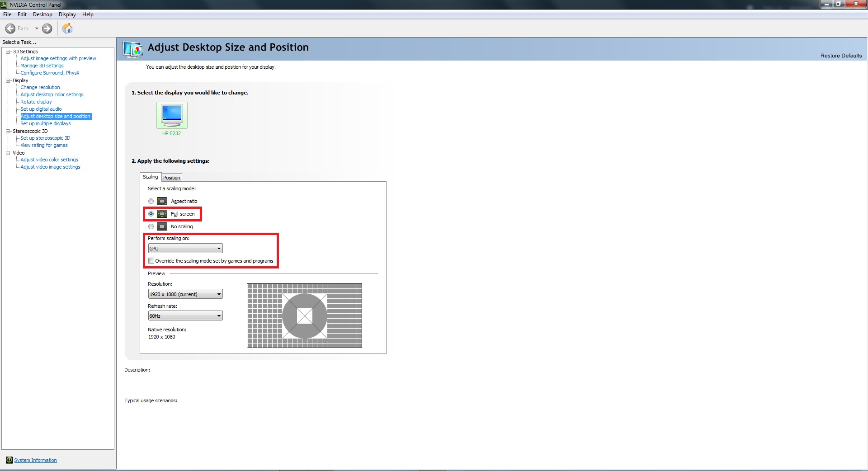868x471 pixels.
Task: Open the System Information link
Action: pyautogui.click(x=35, y=460)
